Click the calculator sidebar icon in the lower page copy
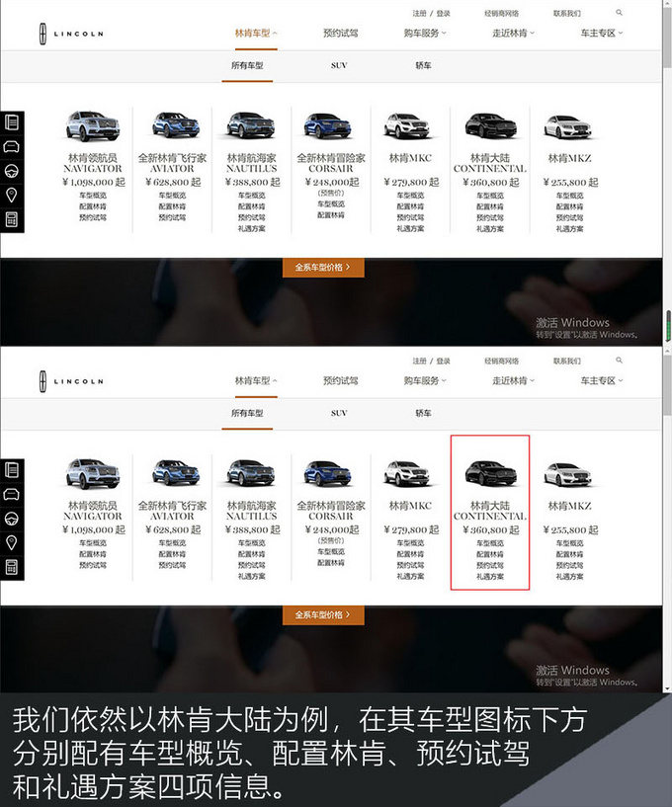672x807 pixels. [x=11, y=567]
